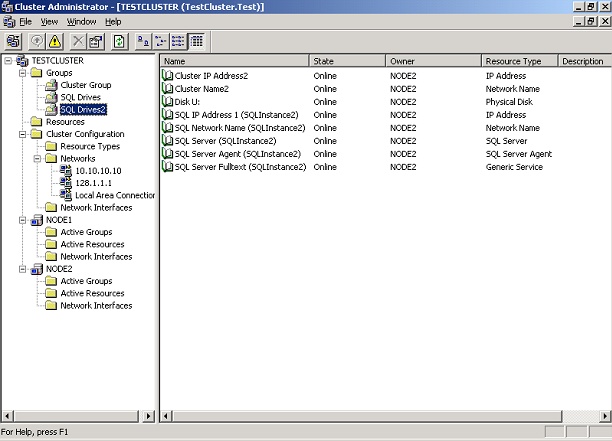
Task: Collapse the TESTCLUSTER root node
Action: tap(8, 60)
